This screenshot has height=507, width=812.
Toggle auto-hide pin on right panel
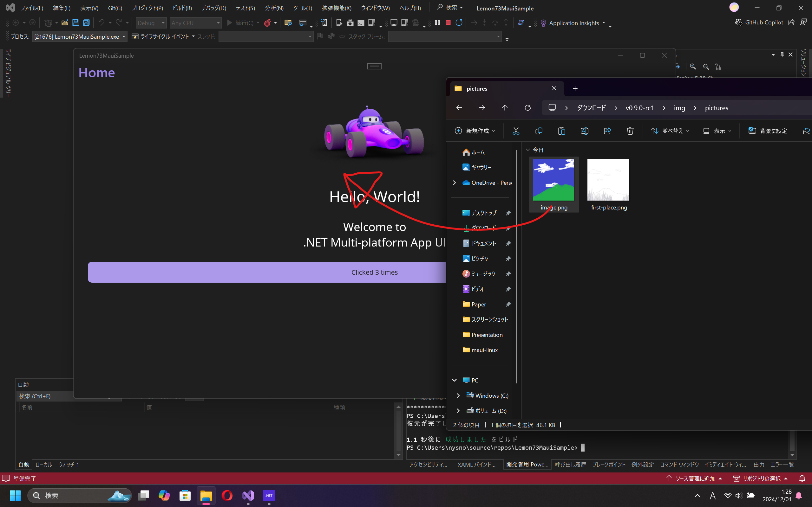click(782, 55)
